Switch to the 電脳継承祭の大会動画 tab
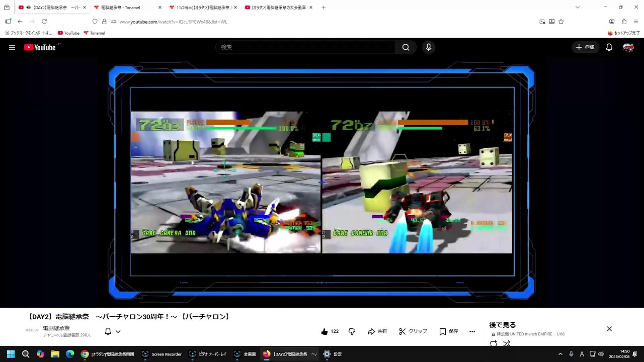This screenshot has width=644, height=362. click(x=279, y=8)
